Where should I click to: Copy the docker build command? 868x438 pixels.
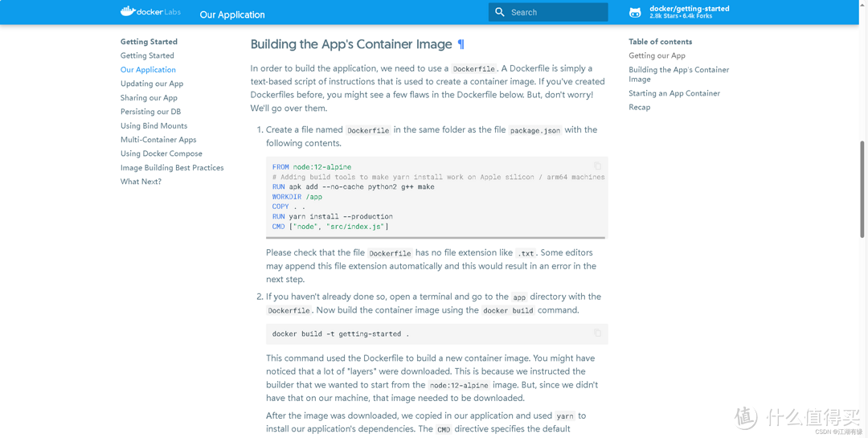pos(597,333)
